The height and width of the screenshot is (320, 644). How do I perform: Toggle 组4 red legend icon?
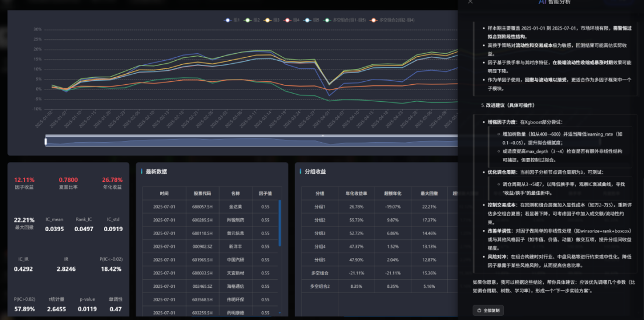(288, 20)
